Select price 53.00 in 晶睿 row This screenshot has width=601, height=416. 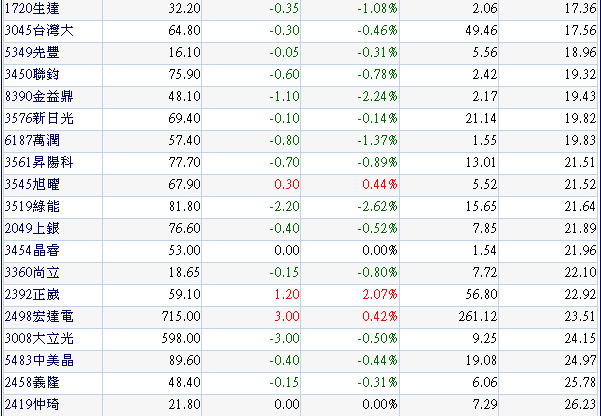(184, 250)
